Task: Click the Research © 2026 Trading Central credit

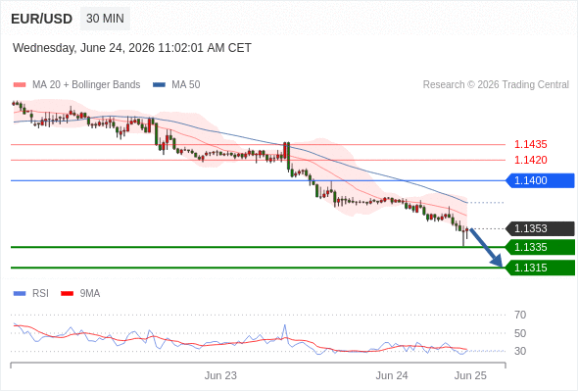Action: point(496,85)
